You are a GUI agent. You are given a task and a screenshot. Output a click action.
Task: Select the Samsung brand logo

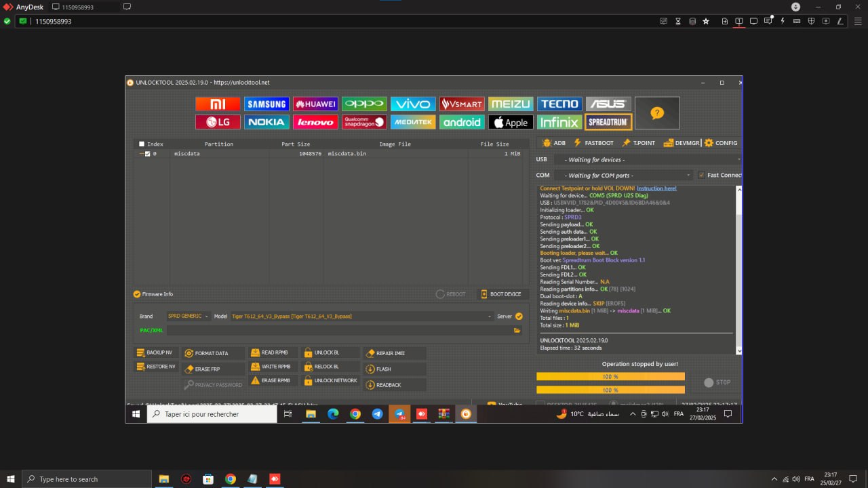click(x=267, y=104)
